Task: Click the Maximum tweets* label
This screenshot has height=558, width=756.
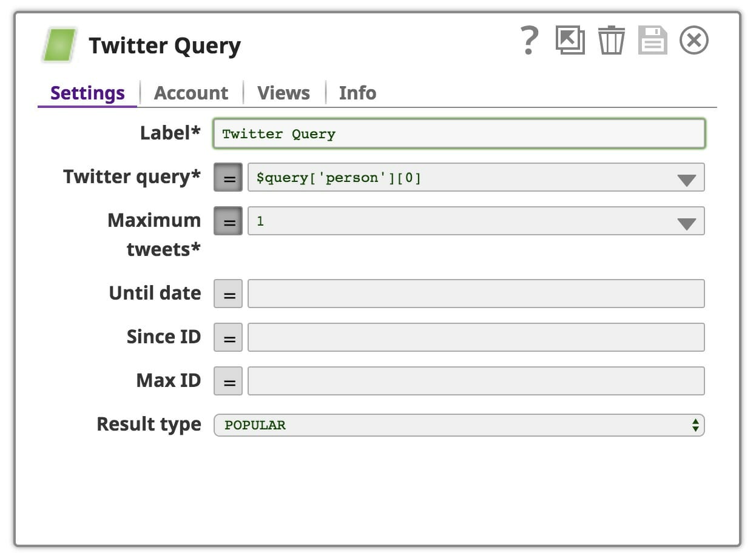Action: [x=154, y=234]
